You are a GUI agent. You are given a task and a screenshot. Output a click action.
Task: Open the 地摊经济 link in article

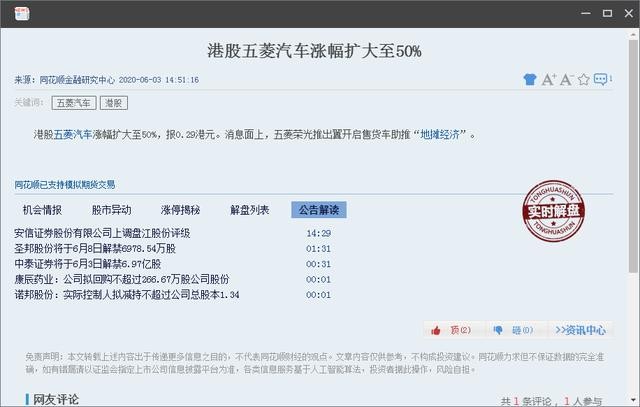440,134
